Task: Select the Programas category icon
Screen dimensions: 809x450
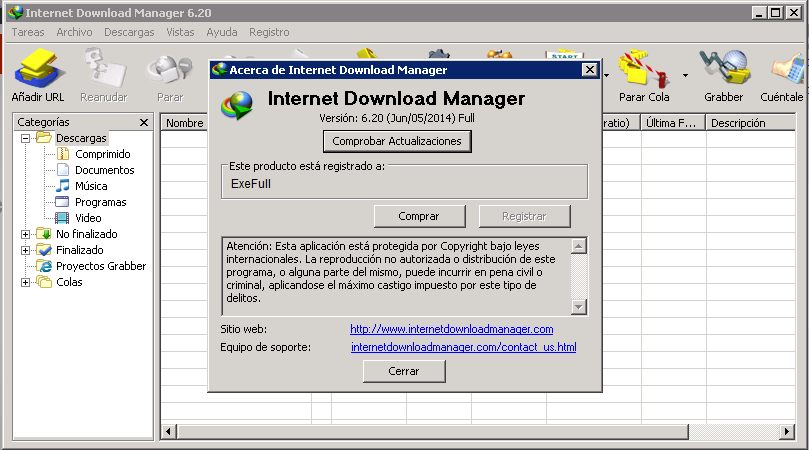Action: [62, 202]
